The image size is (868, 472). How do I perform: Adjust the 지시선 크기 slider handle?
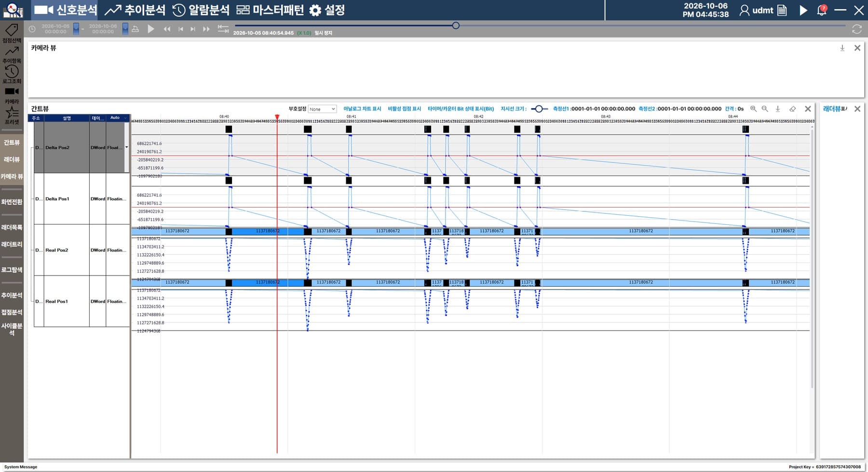tap(539, 109)
